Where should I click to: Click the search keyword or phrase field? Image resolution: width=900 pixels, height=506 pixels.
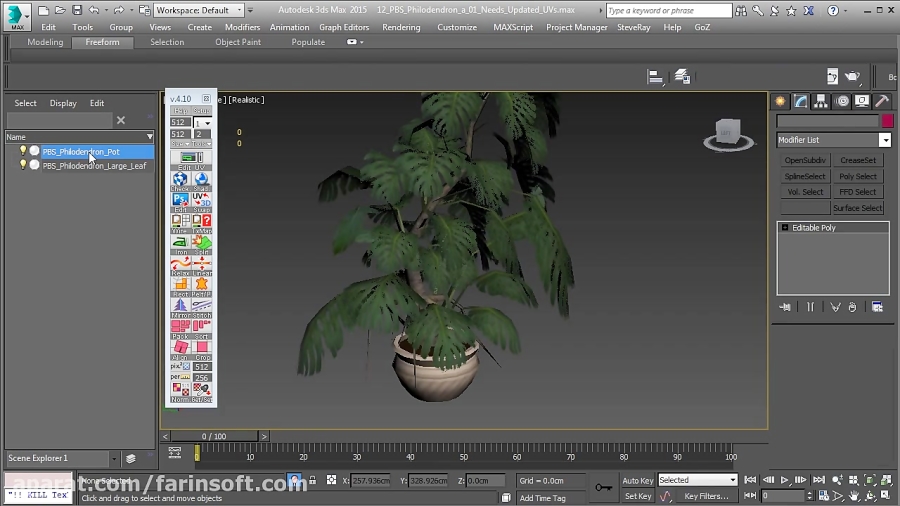[x=669, y=10]
